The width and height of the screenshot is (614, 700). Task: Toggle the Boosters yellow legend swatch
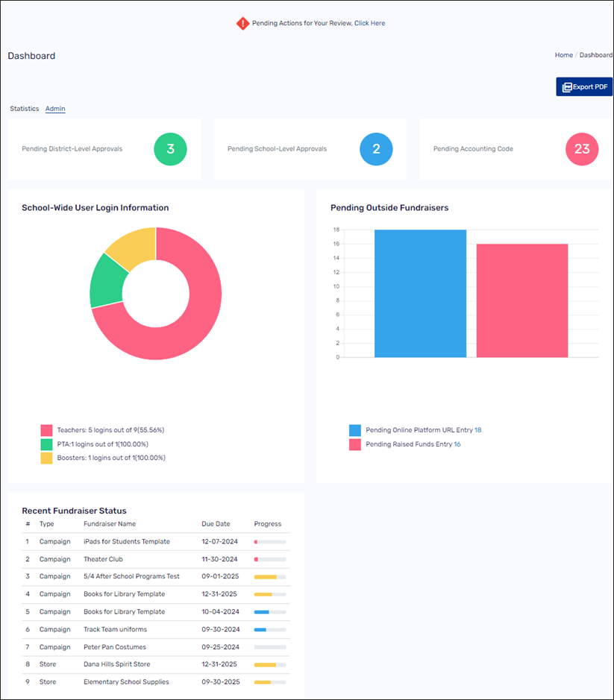(46, 458)
